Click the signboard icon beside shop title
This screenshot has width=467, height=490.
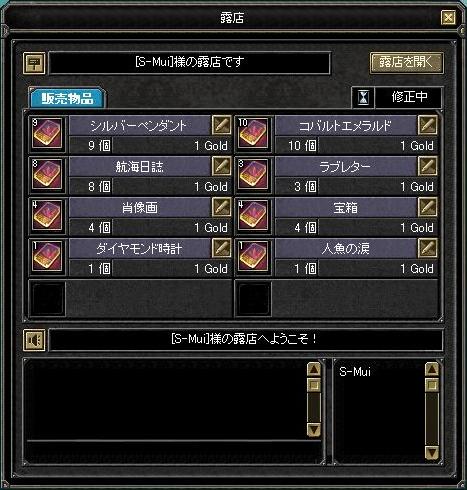[x=34, y=63]
